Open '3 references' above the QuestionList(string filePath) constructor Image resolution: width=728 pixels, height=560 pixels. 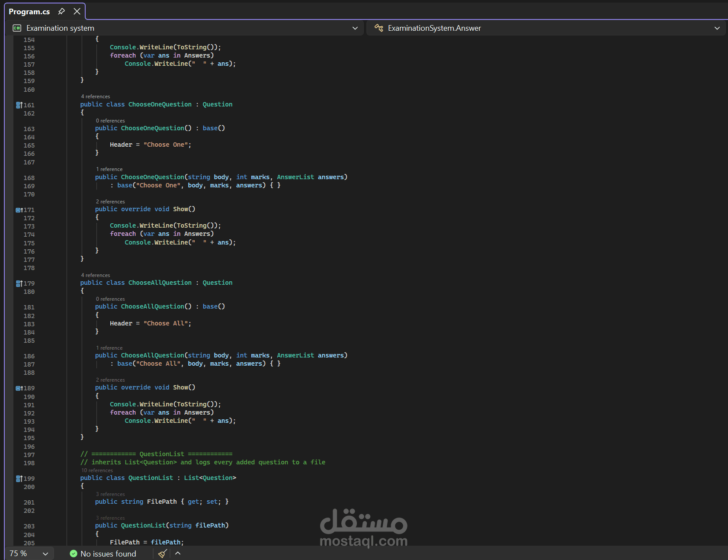click(x=110, y=518)
